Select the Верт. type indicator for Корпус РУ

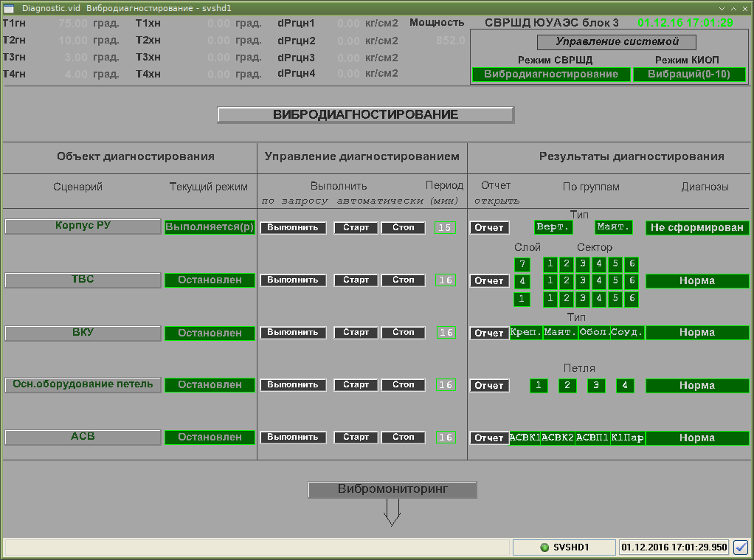[x=553, y=227]
